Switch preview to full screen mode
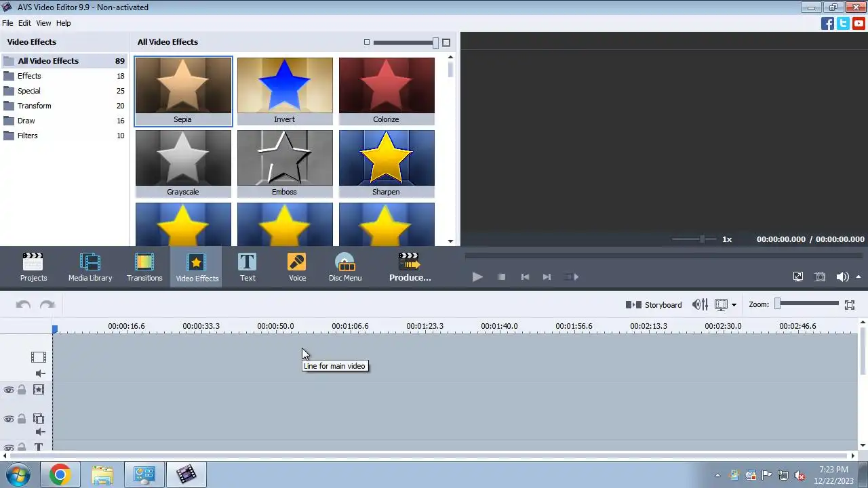The image size is (868, 488). click(798, 277)
